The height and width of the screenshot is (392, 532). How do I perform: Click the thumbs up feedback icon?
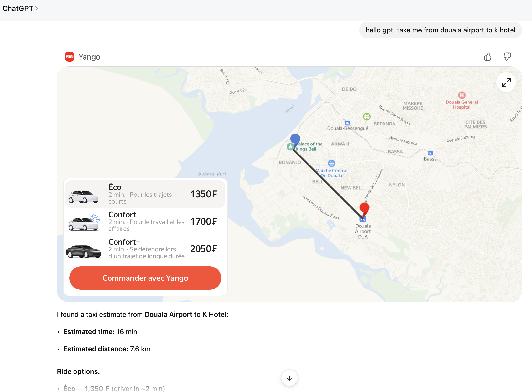tap(488, 57)
